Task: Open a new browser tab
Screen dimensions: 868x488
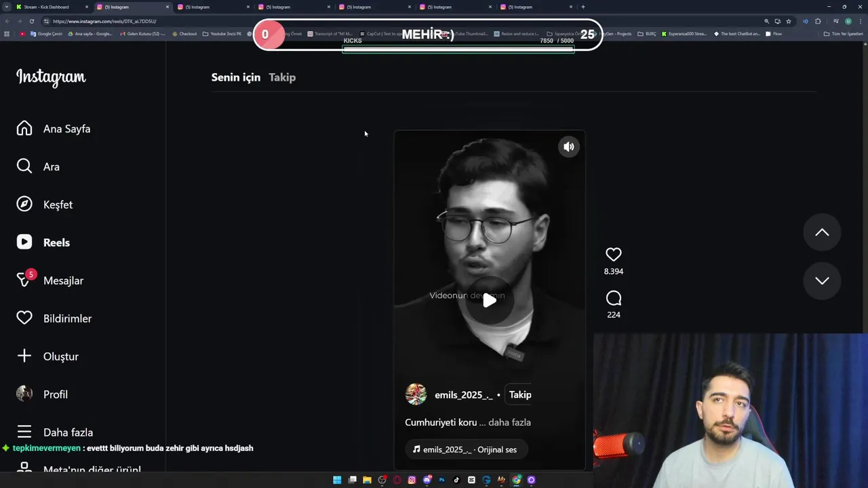Action: [583, 7]
